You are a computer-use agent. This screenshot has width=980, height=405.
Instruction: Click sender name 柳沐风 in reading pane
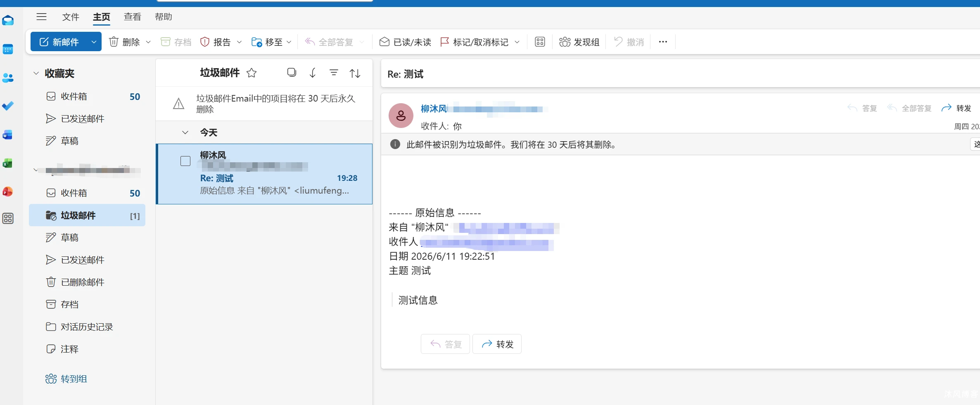coord(434,109)
